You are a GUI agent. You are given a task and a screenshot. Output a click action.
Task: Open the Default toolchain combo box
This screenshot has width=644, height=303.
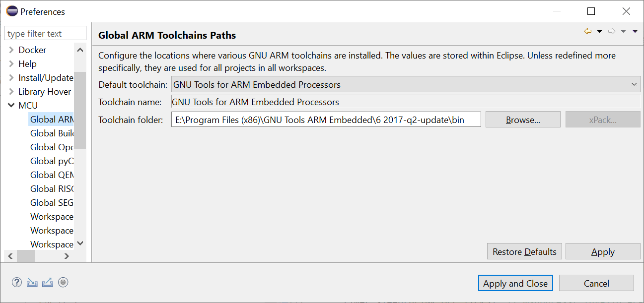coord(406,85)
